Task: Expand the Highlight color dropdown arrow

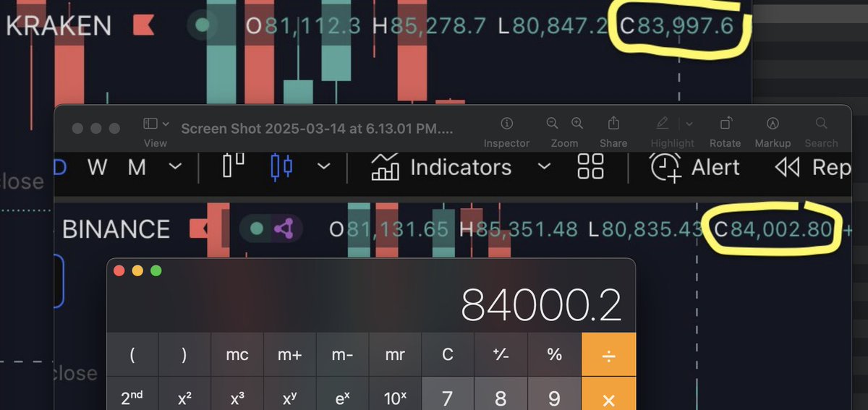Action: coord(689,124)
